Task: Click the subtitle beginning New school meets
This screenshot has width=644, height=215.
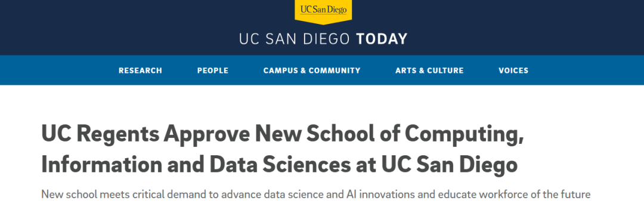Action: (316, 194)
